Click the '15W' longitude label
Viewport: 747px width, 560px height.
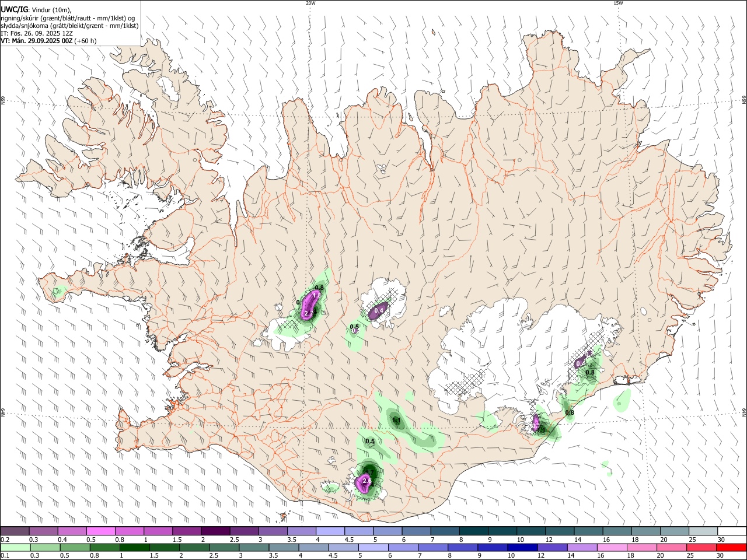[x=618, y=3]
